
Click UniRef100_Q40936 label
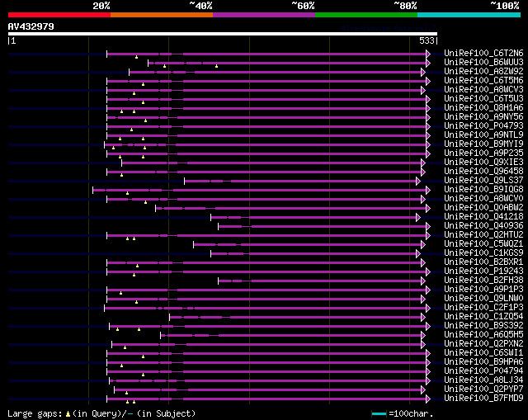(483, 226)
